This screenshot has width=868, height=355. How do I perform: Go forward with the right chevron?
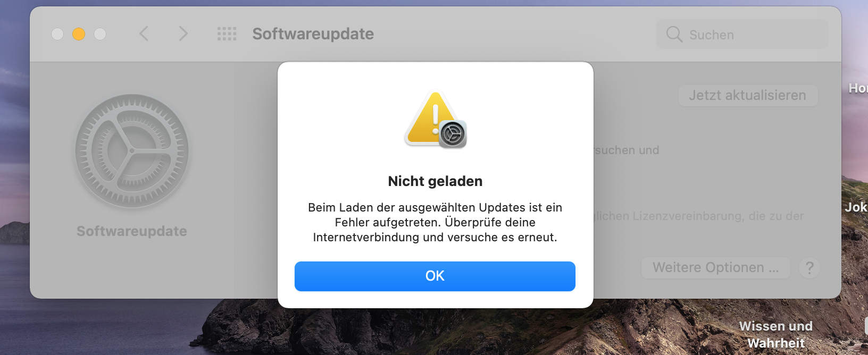183,33
